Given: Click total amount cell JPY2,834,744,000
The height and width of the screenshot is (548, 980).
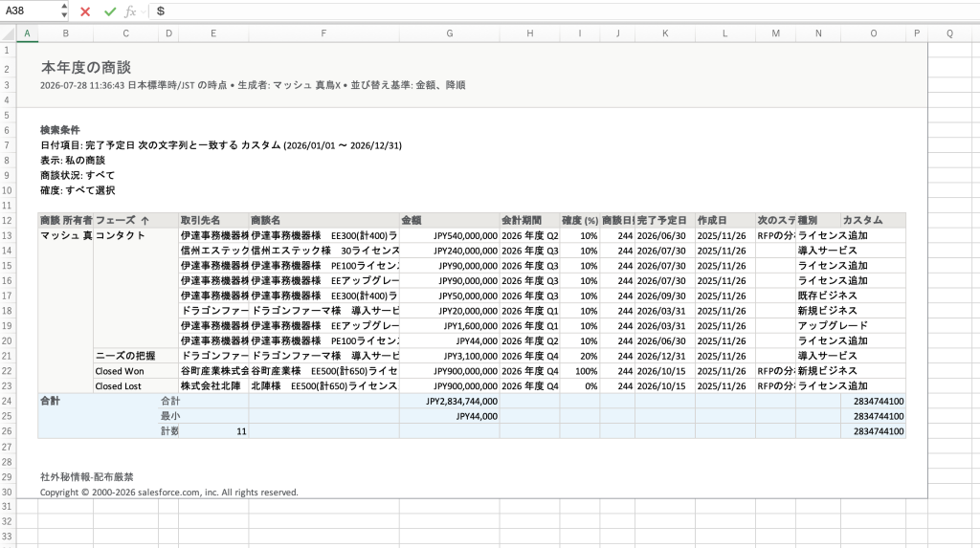Looking at the screenshot, I should [450, 401].
